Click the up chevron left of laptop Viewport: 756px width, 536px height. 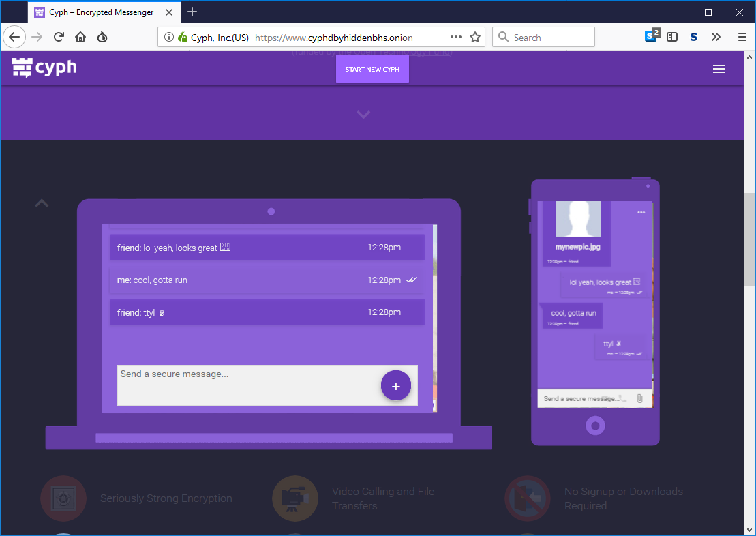tap(42, 203)
